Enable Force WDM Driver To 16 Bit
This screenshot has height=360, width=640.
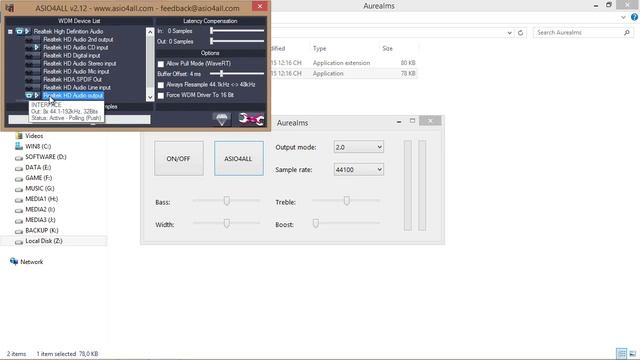(x=161, y=96)
